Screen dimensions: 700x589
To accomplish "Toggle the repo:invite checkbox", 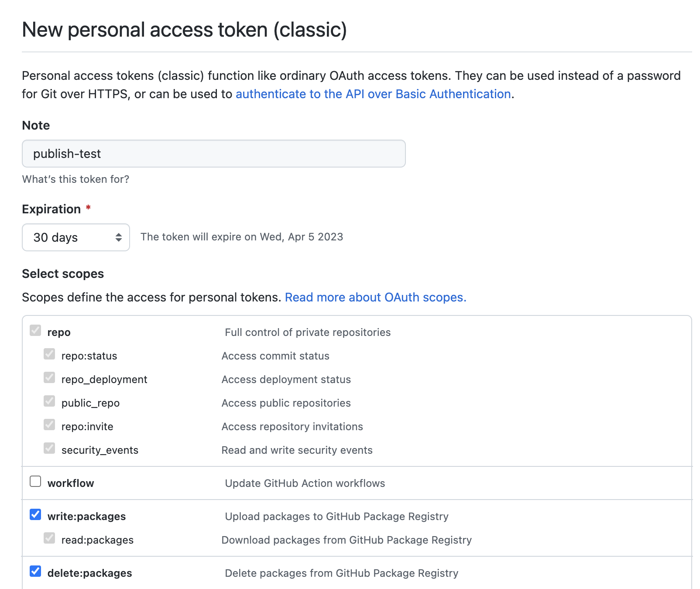I will pos(49,425).
